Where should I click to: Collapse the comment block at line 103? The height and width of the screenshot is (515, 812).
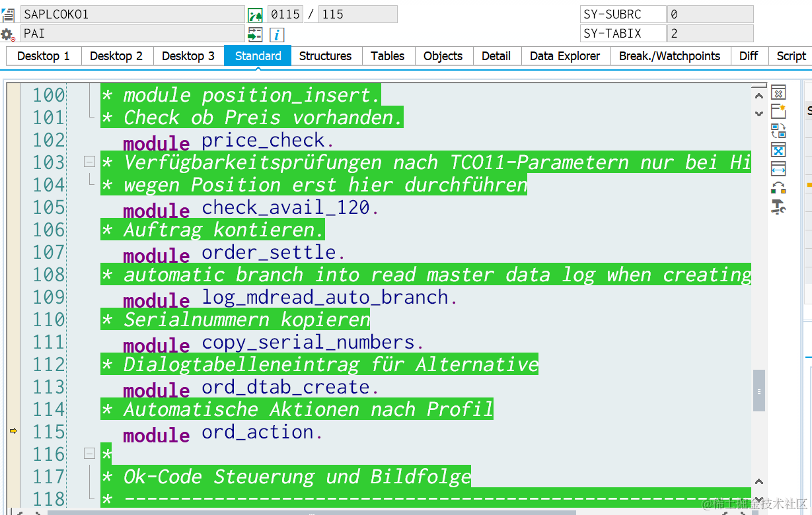(x=89, y=162)
